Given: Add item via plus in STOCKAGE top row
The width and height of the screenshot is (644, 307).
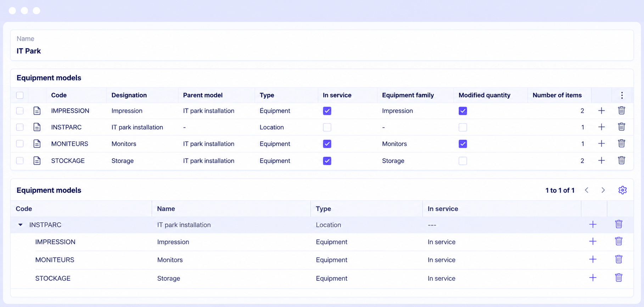Looking at the screenshot, I should (601, 161).
